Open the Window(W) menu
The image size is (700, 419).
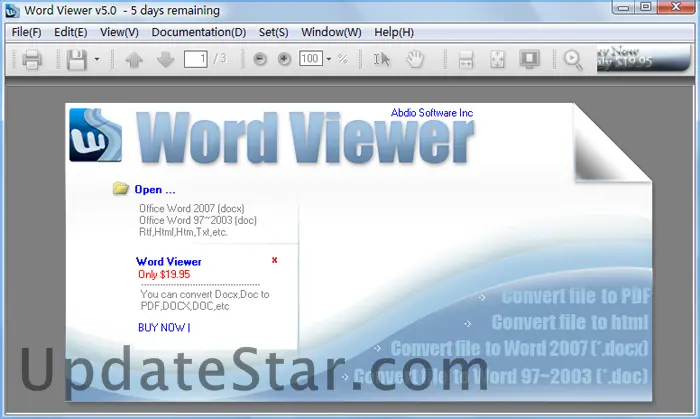(x=331, y=32)
